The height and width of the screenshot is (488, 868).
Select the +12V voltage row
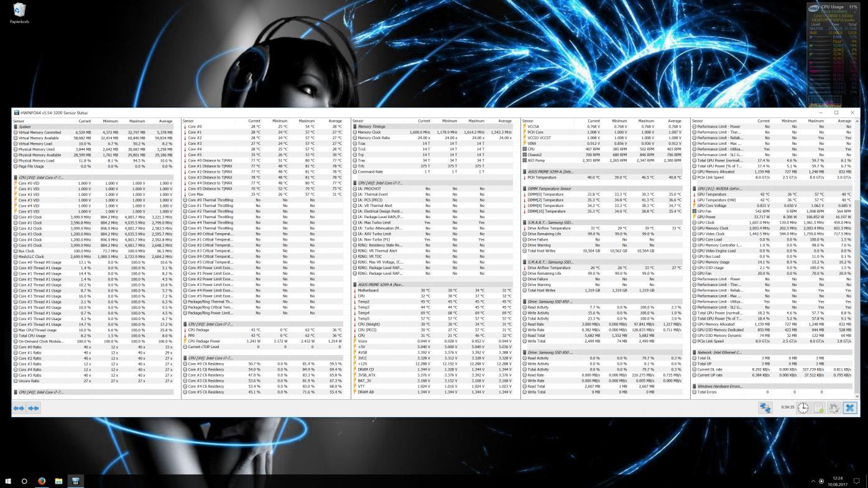pos(432,364)
